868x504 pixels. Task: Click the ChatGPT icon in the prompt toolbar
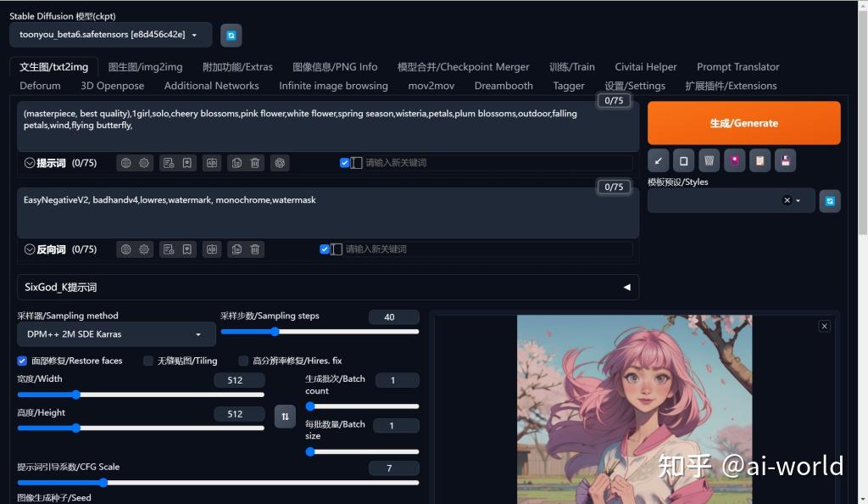(x=280, y=162)
